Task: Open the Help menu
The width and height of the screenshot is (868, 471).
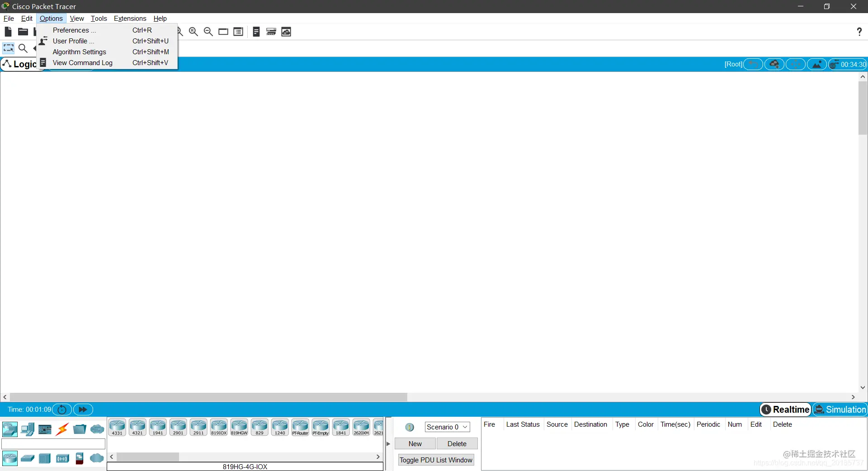Action: (160, 19)
